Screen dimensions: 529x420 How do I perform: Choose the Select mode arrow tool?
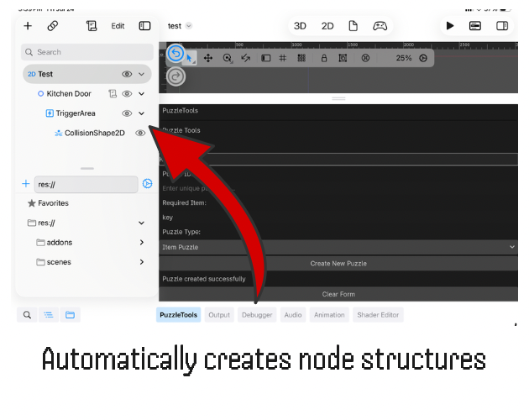[190, 59]
